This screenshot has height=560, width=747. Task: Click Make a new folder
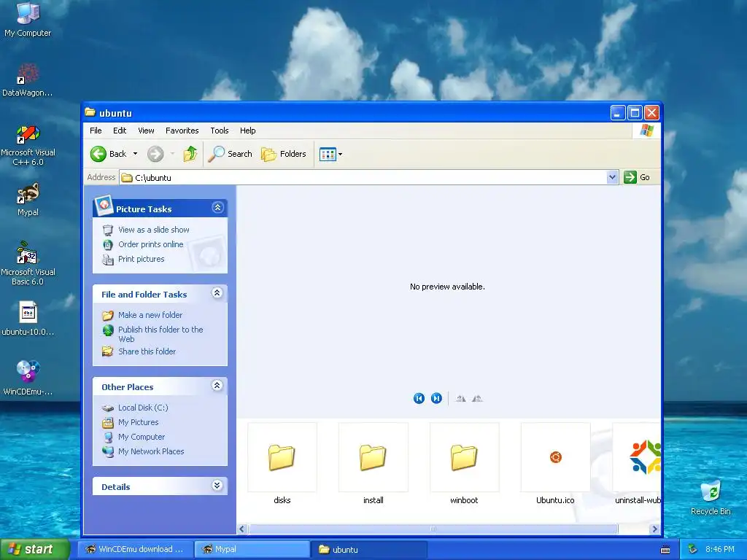click(150, 315)
